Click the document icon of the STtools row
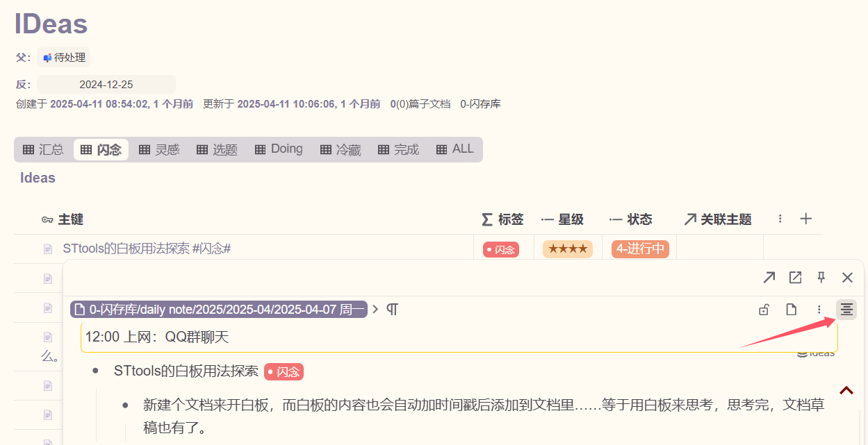The width and height of the screenshot is (868, 445). (x=48, y=249)
